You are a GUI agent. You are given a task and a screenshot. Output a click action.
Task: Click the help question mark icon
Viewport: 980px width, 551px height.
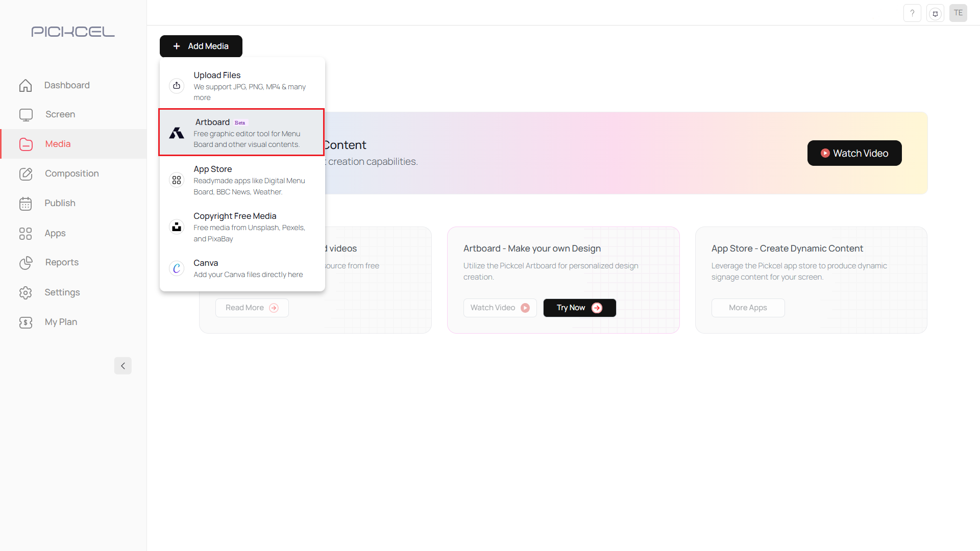click(912, 13)
